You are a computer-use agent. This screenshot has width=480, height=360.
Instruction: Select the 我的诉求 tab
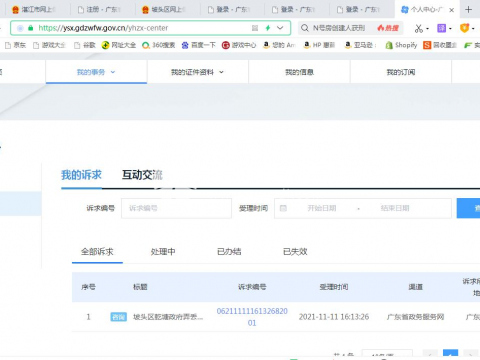[x=81, y=175]
